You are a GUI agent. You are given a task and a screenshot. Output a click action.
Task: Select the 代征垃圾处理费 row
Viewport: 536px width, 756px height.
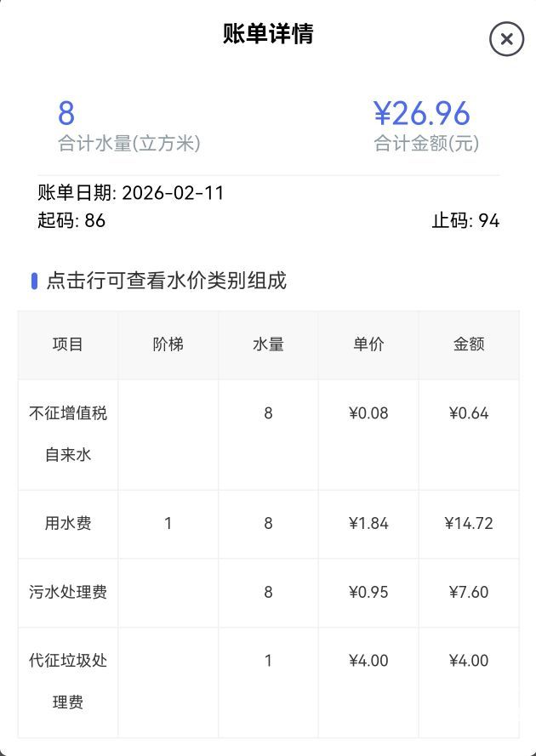pyautogui.click(x=68, y=681)
